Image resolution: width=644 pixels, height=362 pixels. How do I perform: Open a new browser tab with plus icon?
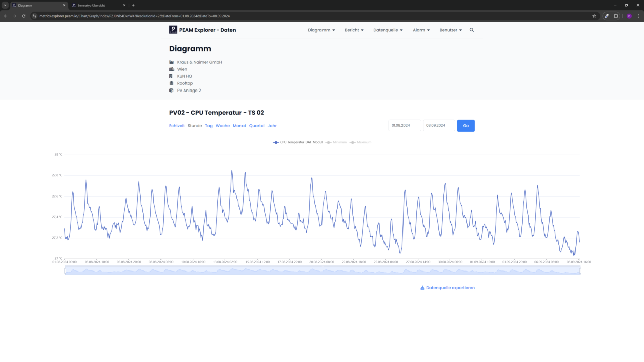click(x=133, y=5)
